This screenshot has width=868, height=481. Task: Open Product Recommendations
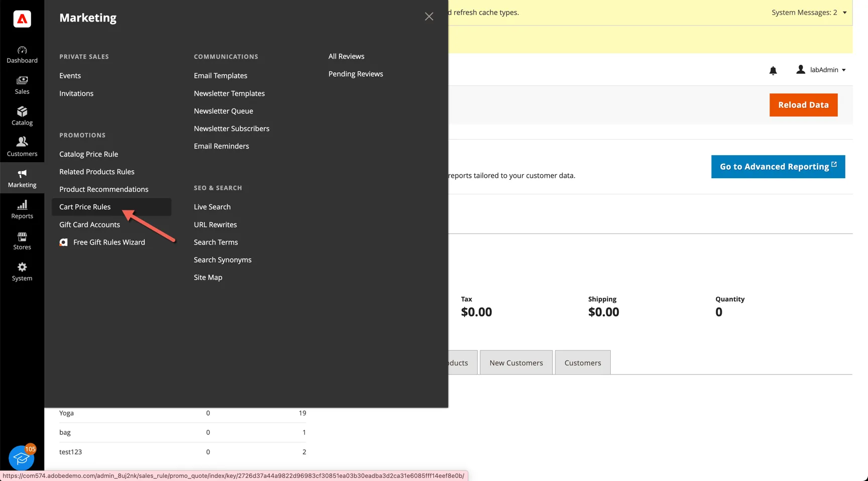coord(104,189)
